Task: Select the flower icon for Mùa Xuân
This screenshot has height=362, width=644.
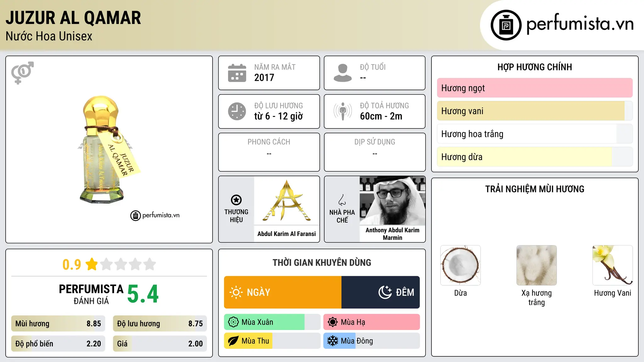Action: click(233, 322)
